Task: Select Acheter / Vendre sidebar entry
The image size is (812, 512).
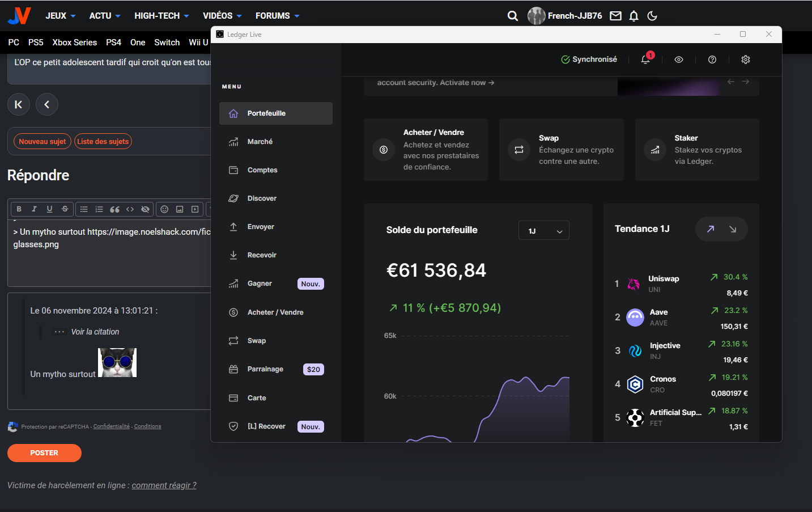Action: tap(276, 312)
